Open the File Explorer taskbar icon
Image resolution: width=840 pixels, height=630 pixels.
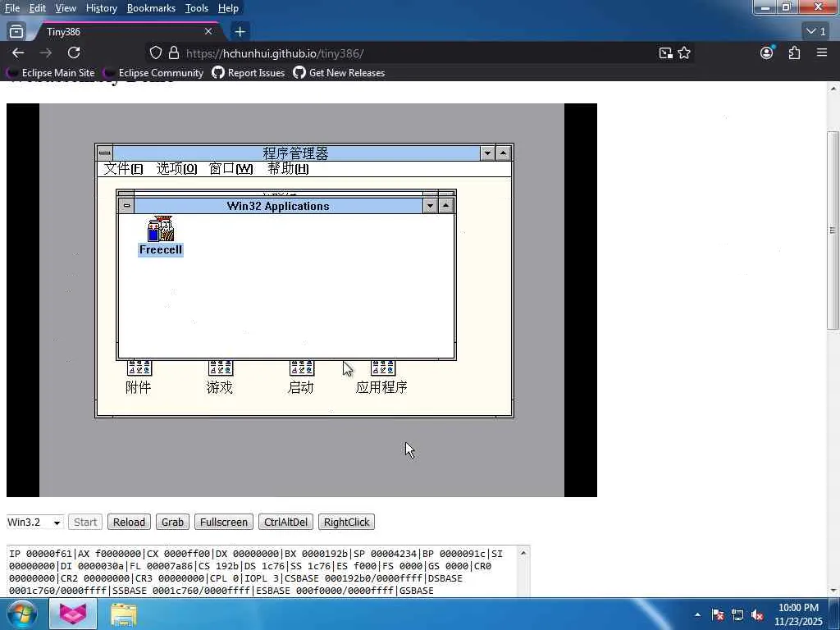pyautogui.click(x=124, y=614)
